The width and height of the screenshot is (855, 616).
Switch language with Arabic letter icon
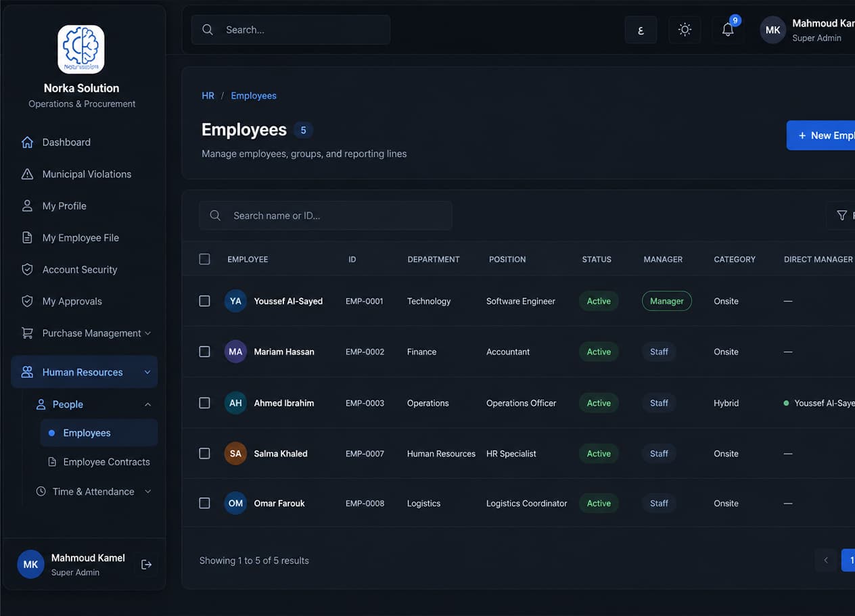641,30
